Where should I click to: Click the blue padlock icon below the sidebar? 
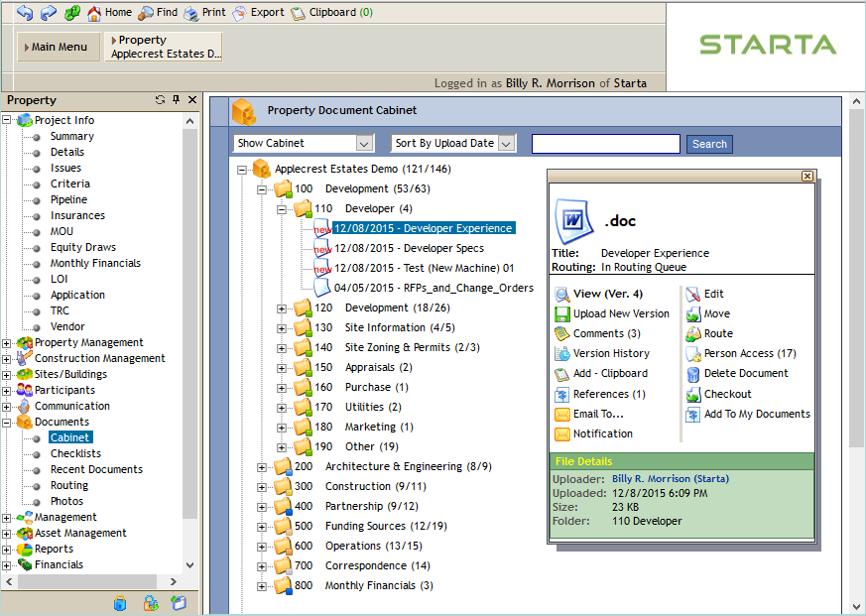tap(120, 602)
